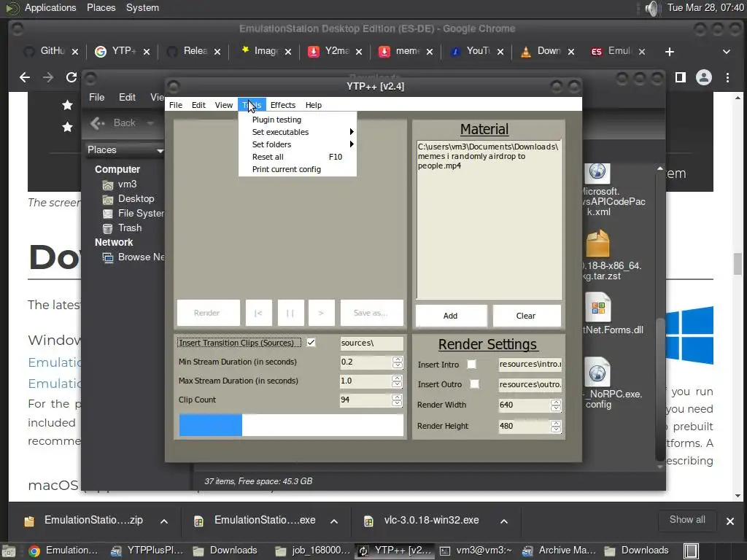
Task: Click the sources\ folder input field
Action: [x=371, y=343]
